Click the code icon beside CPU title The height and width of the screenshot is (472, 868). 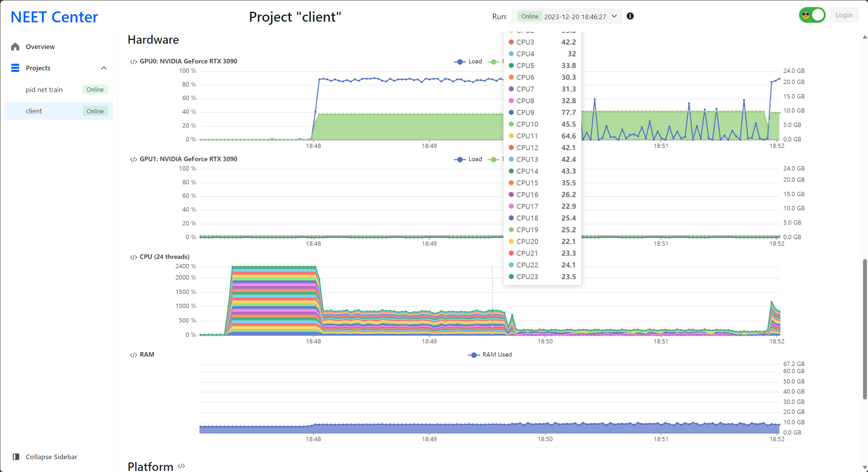pos(133,257)
